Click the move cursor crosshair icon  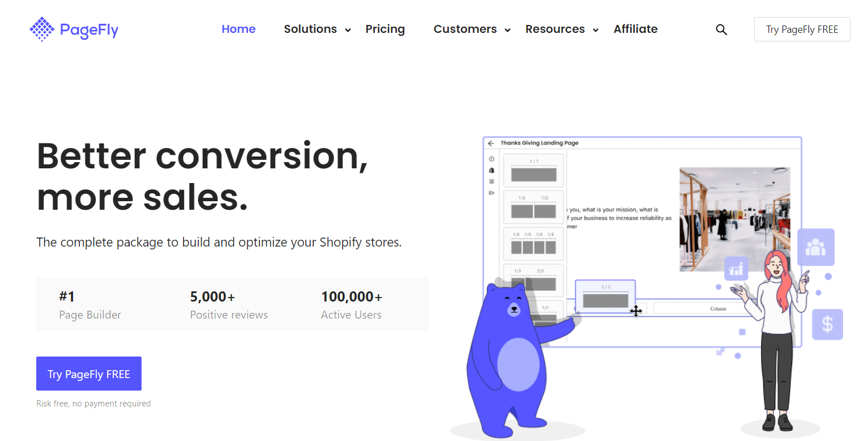click(636, 311)
